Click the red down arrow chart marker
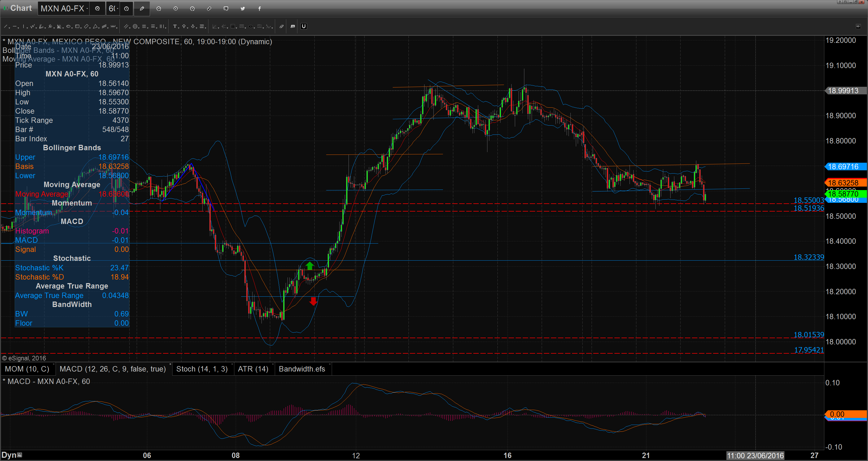Viewport: 868px width, 461px height. point(313,301)
